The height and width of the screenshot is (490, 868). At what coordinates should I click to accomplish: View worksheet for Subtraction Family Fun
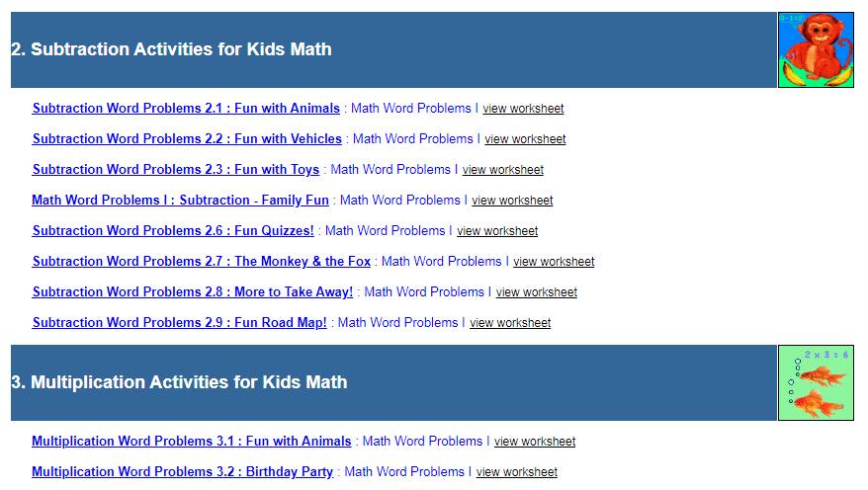(x=512, y=201)
